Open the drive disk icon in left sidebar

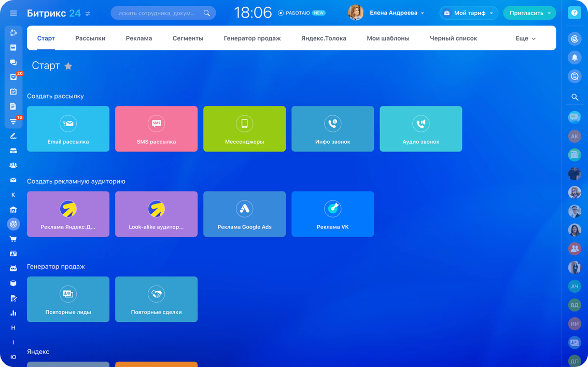[13, 151]
